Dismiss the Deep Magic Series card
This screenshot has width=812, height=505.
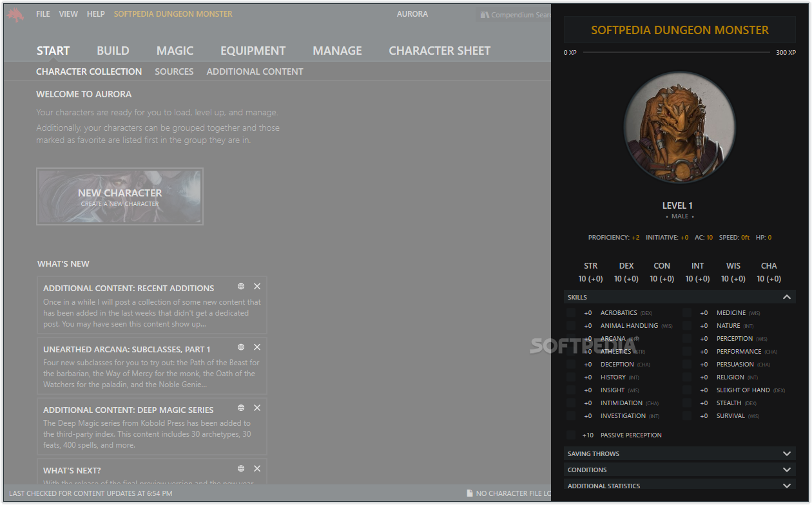point(257,408)
